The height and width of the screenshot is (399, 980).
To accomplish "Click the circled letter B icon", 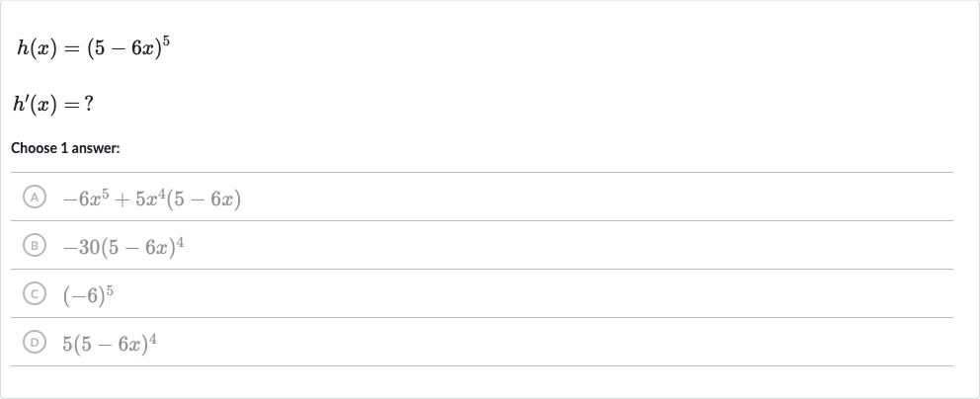I will click(35, 245).
